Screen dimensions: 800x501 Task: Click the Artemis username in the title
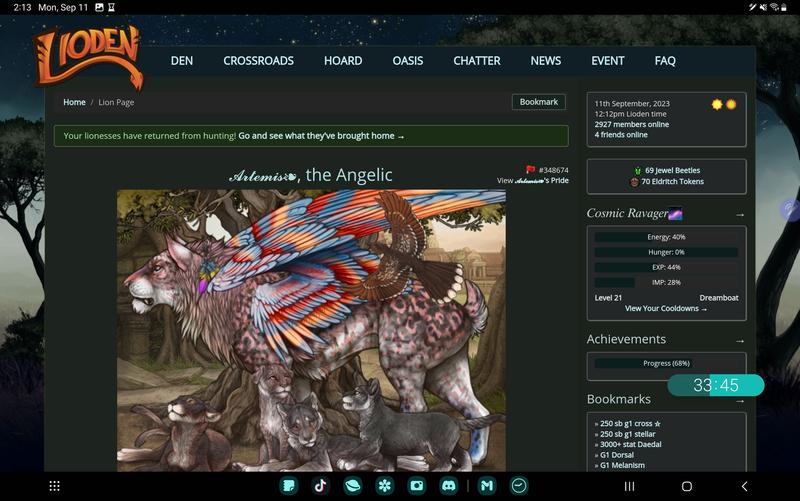(262, 176)
